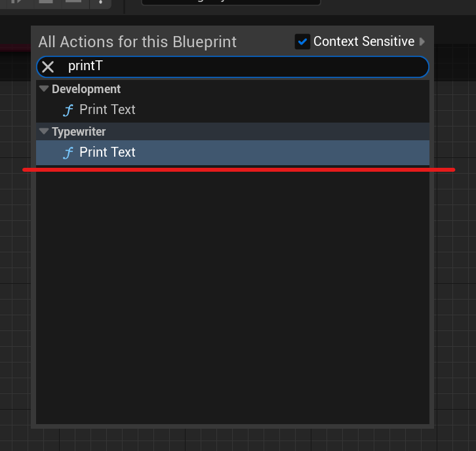Uncheck the Context Sensitive checkbox
The height and width of the screenshot is (451, 476).
click(x=302, y=41)
